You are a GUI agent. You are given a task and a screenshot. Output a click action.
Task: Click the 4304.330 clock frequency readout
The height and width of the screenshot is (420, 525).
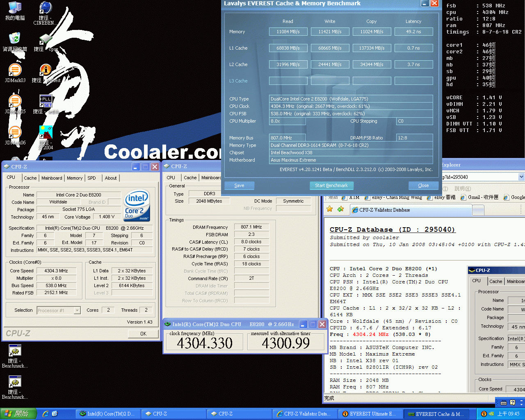click(205, 343)
